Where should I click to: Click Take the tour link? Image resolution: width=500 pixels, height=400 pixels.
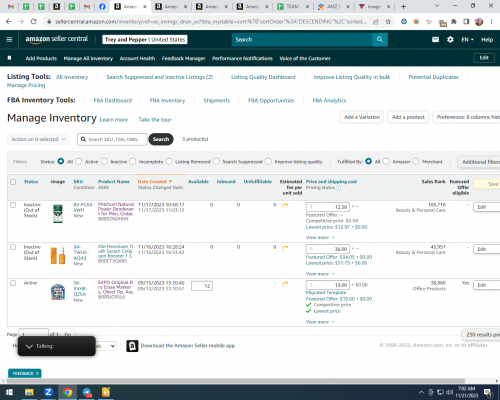coord(155,120)
